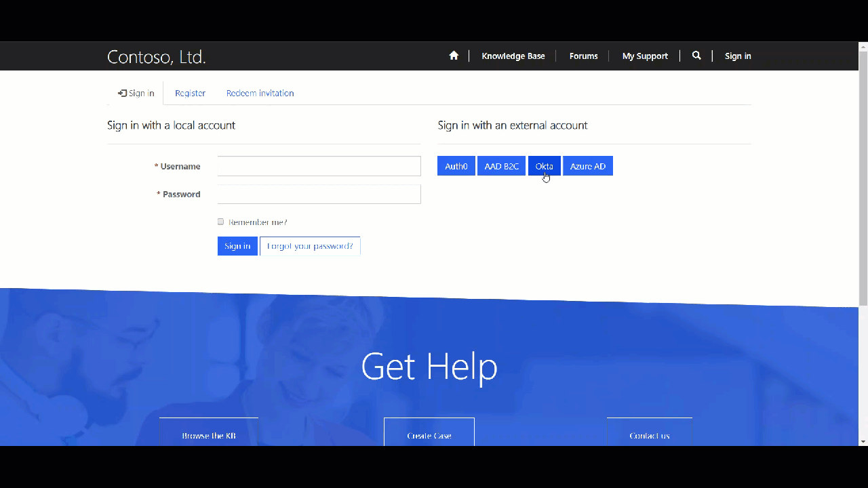Click the page's vertical scrollbar down arrow
868x488 pixels.
pos(863,441)
